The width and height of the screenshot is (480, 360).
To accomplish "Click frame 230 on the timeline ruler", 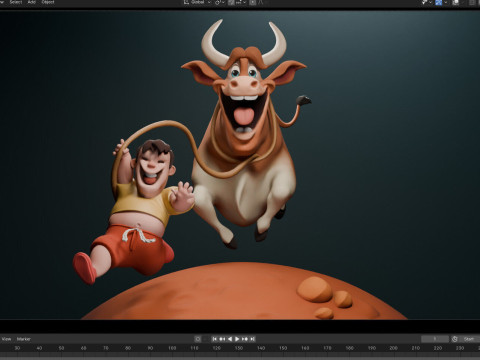I will click(x=460, y=348).
